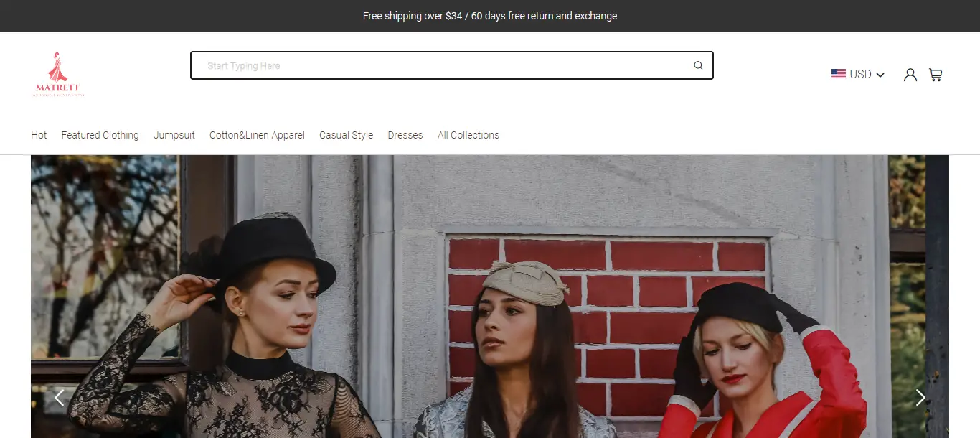Image resolution: width=980 pixels, height=438 pixels.
Task: Click the free shipping announcement banner
Action: (490, 16)
